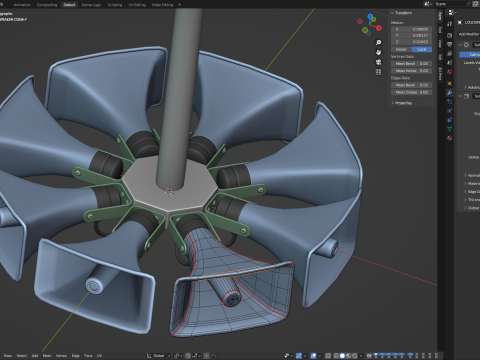Collapse the Subdivision modifier panel
The width and height of the screenshot is (480, 360).
460,45
